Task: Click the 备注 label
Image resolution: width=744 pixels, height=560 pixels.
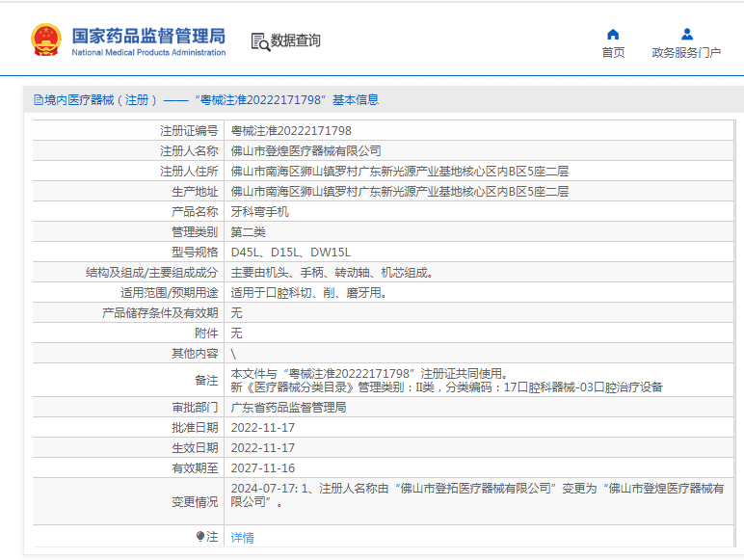Action: (206, 380)
